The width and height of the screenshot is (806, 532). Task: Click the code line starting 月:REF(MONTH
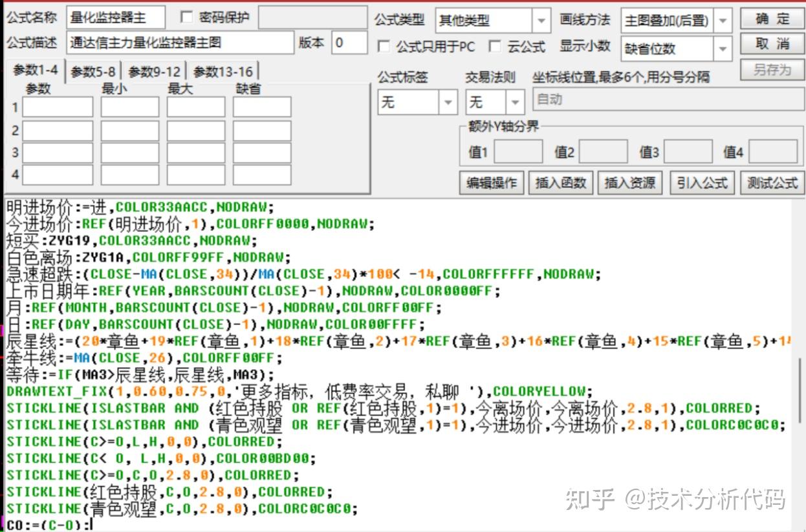pyautogui.click(x=224, y=308)
